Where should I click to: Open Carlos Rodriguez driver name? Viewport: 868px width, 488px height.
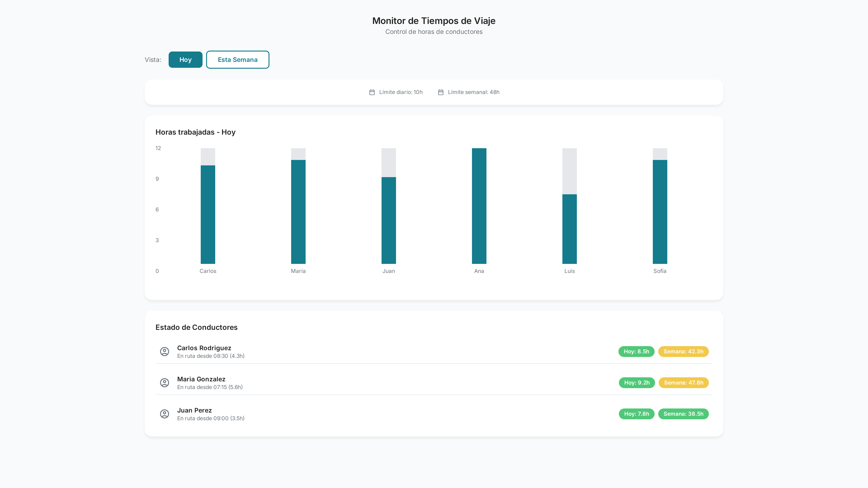204,348
